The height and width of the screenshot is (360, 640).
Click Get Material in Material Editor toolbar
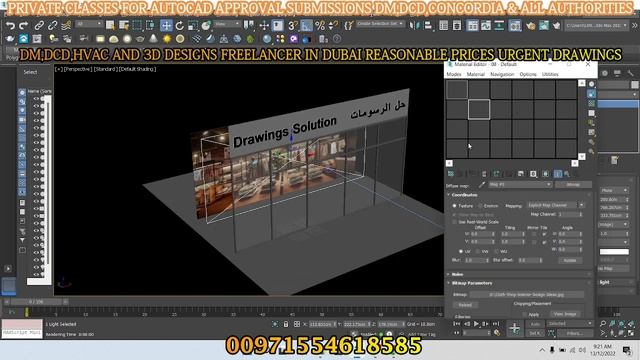[x=451, y=174]
